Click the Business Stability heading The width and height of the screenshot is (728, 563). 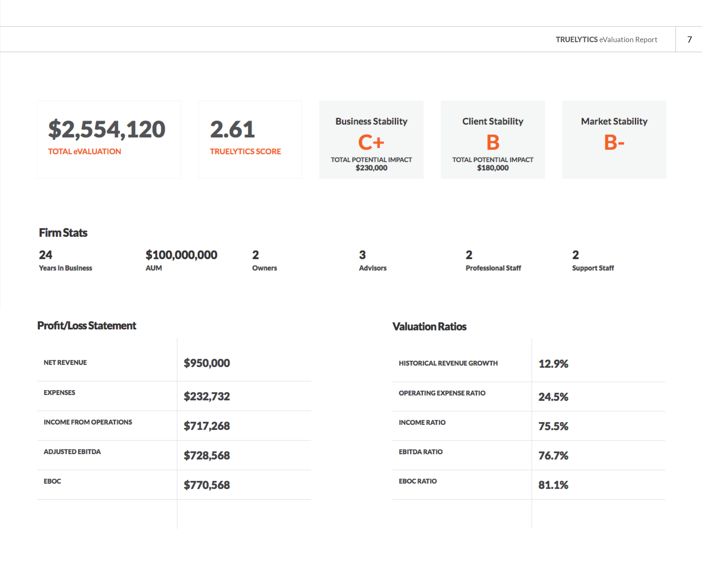tap(371, 121)
